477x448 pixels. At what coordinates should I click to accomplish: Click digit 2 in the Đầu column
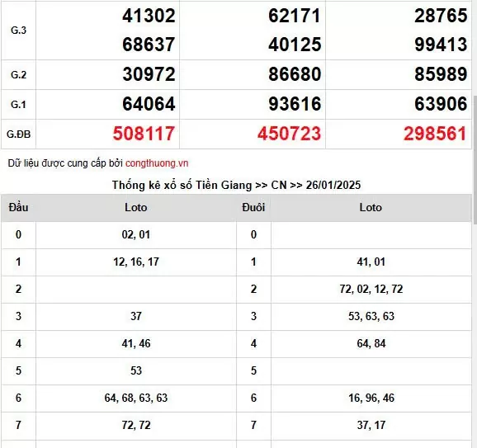coord(18,289)
